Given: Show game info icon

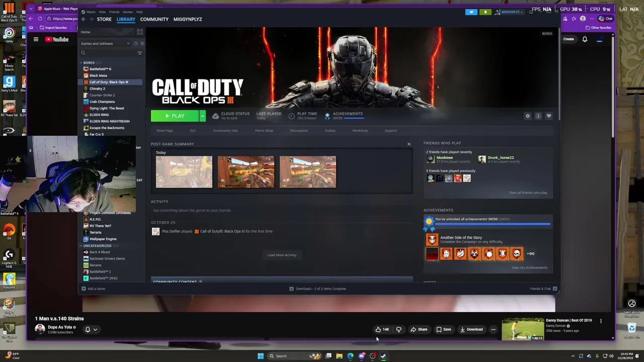Looking at the screenshot, I should [538, 116].
